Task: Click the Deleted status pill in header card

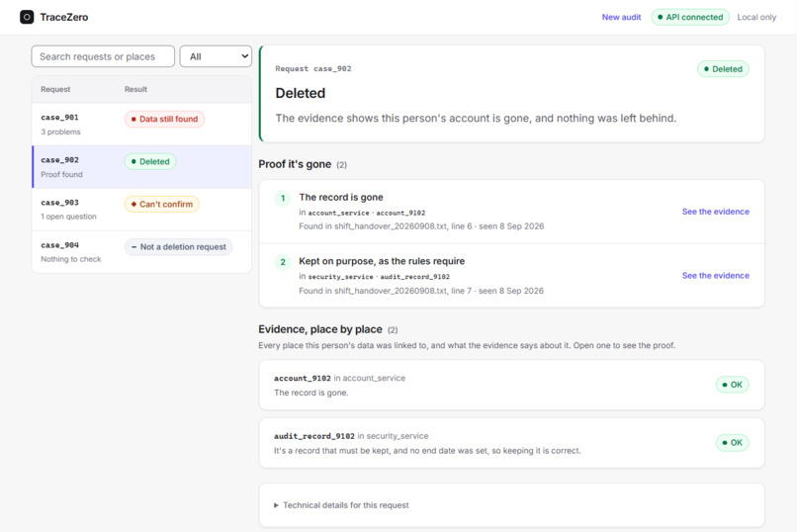Action: [723, 69]
